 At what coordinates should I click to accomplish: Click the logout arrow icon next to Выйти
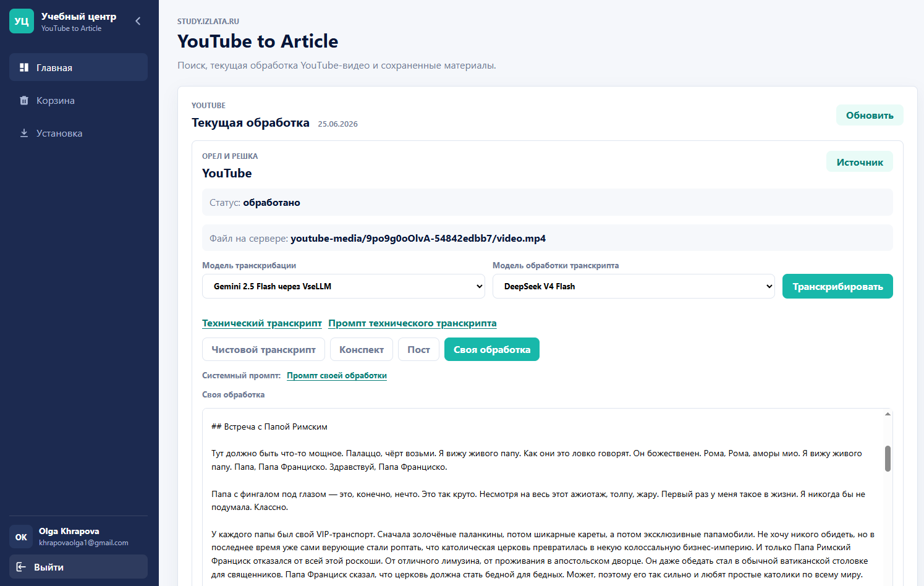coord(21,567)
